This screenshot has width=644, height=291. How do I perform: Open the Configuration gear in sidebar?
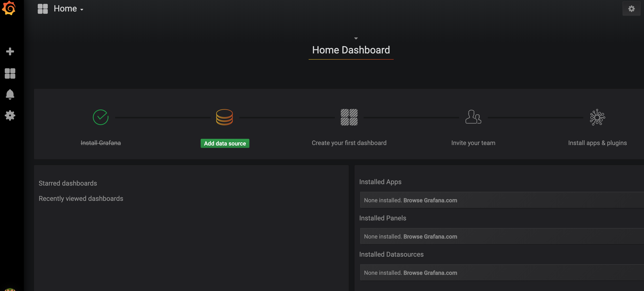click(x=10, y=115)
